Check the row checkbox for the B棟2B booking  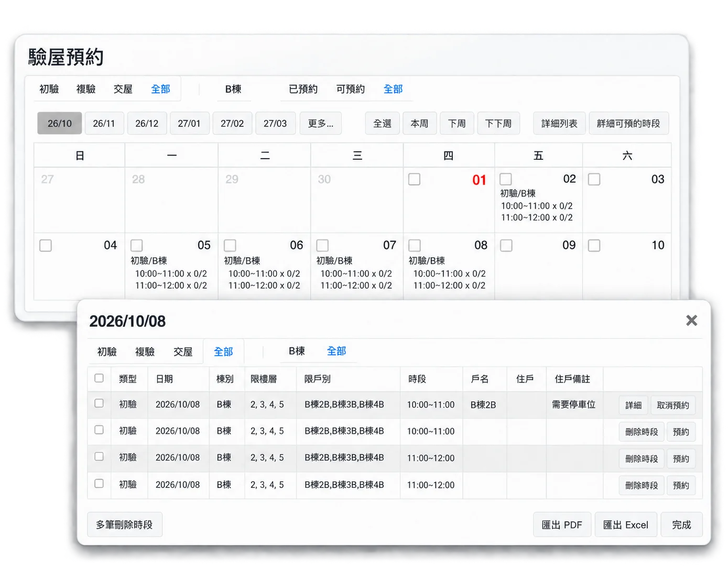[99, 403]
